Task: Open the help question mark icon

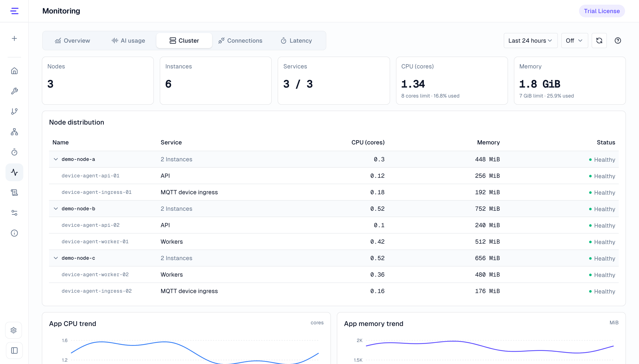Action: [618, 41]
